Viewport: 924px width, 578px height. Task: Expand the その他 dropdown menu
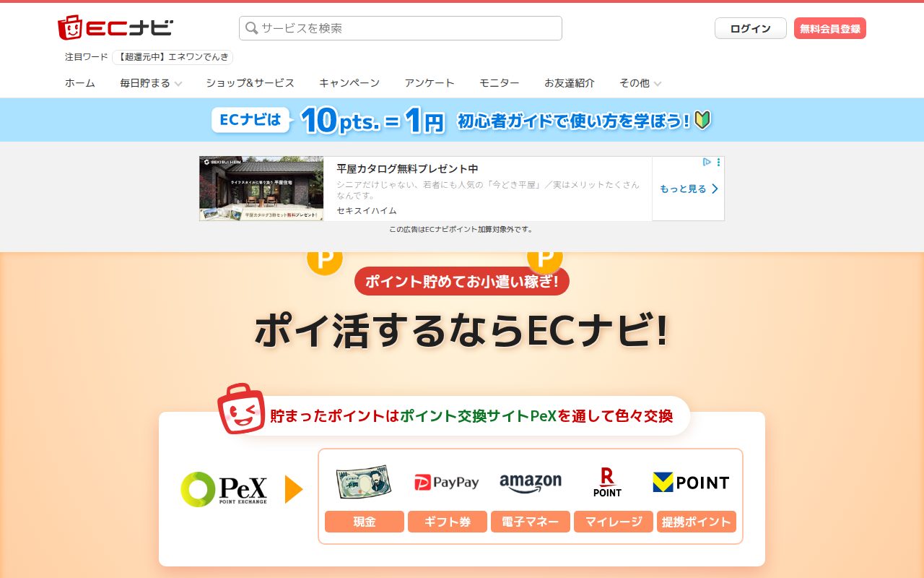pyautogui.click(x=640, y=83)
